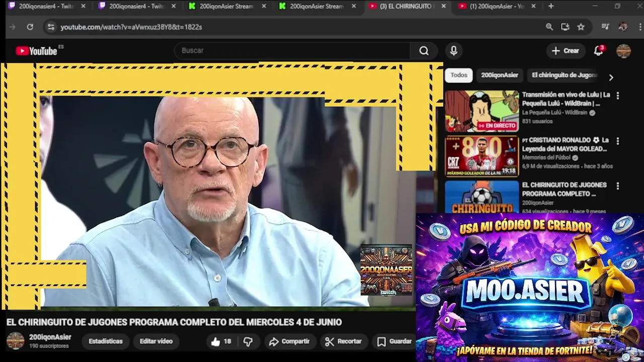This screenshot has width=644, height=362.
Task: Open YouTube notifications bell
Action: 598,51
